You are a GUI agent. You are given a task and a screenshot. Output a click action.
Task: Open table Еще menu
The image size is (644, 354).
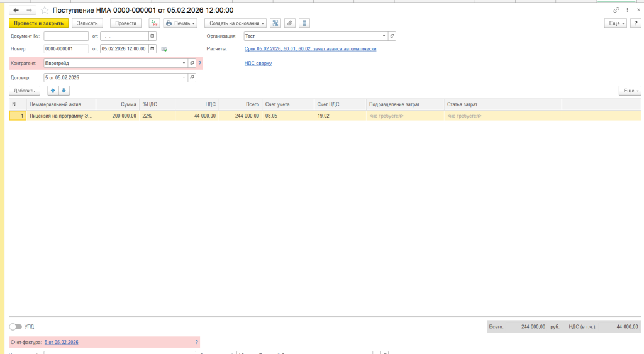[630, 91]
